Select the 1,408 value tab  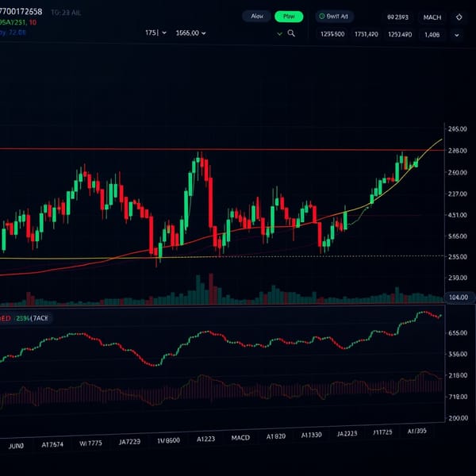point(432,35)
